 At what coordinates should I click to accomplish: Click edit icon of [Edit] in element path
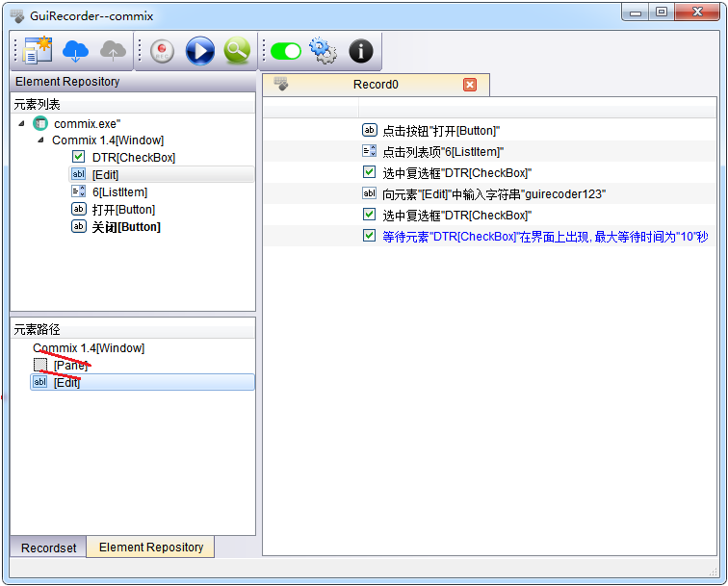[39, 382]
